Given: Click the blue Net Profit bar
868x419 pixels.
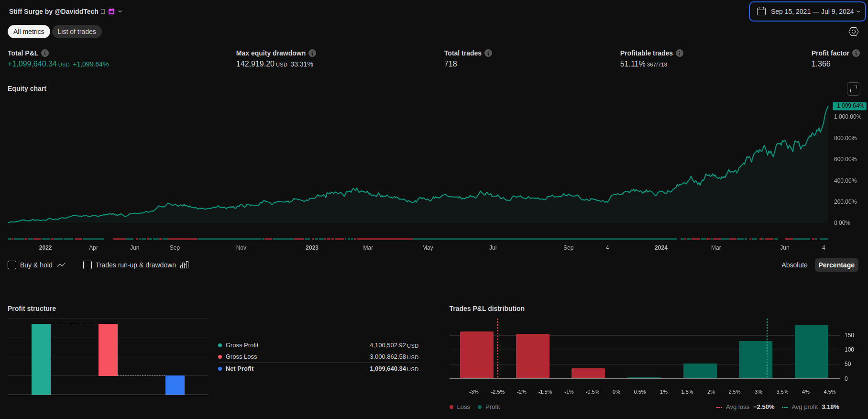Looking at the screenshot, I should [175, 385].
